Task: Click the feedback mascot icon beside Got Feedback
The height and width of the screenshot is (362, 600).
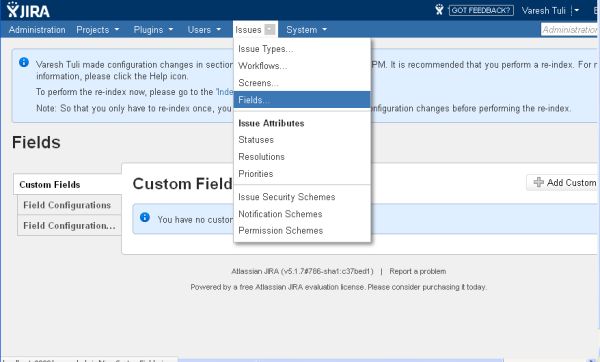Action: [439, 10]
